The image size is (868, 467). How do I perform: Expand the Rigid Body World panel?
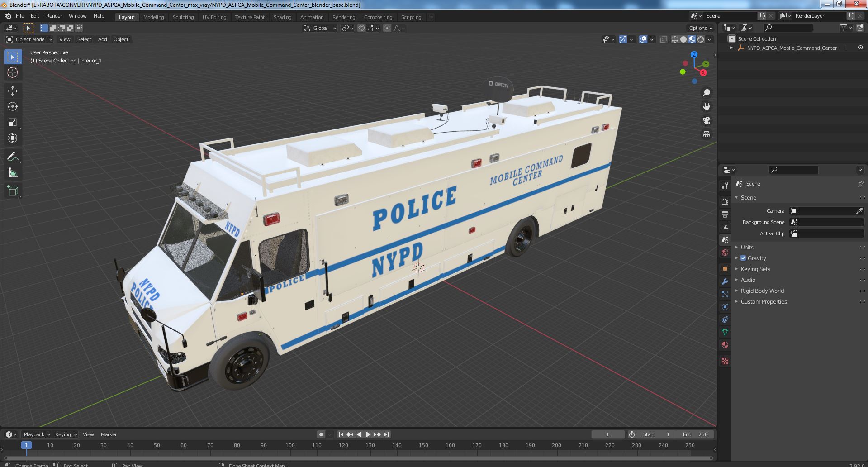pos(762,291)
